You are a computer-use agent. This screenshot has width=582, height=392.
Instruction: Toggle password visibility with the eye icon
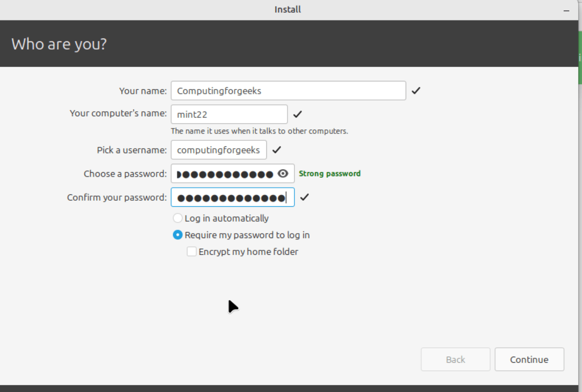(x=283, y=173)
